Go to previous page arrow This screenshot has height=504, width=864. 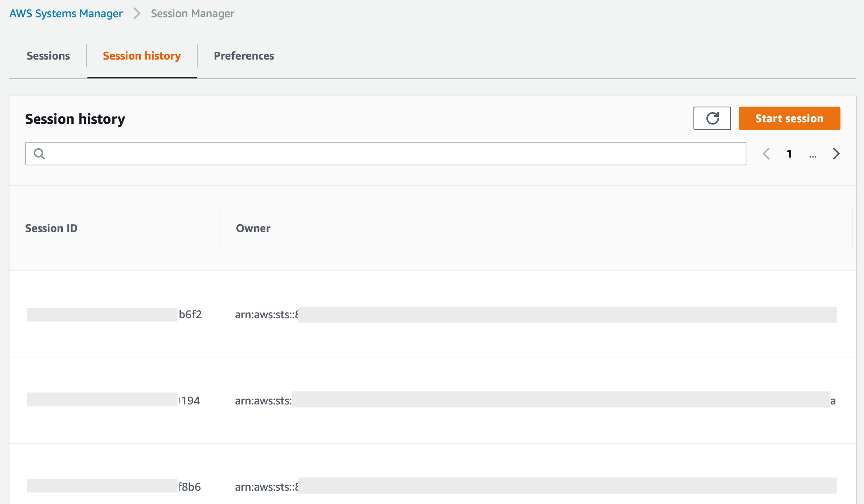pyautogui.click(x=766, y=154)
